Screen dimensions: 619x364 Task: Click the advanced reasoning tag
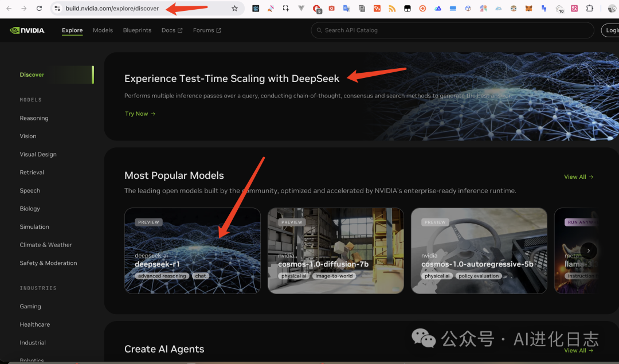[x=162, y=276]
